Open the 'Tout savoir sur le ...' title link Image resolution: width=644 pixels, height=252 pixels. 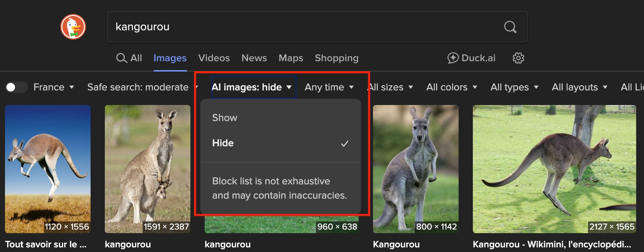46,245
